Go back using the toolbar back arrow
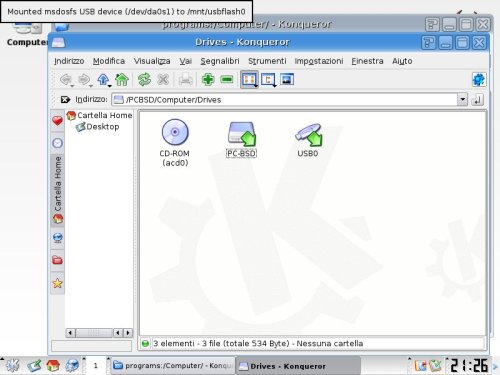Viewport: 500px width, 375px height. click(65, 80)
